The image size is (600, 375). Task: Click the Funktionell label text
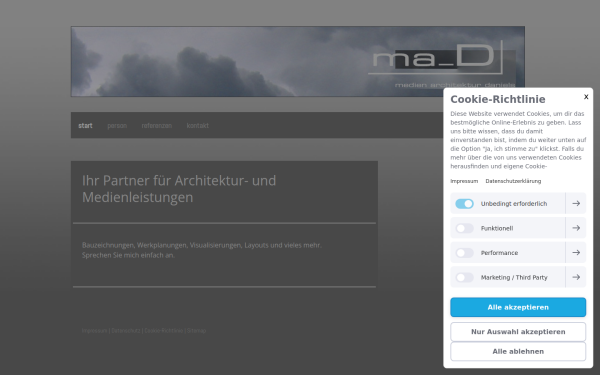[x=497, y=228]
